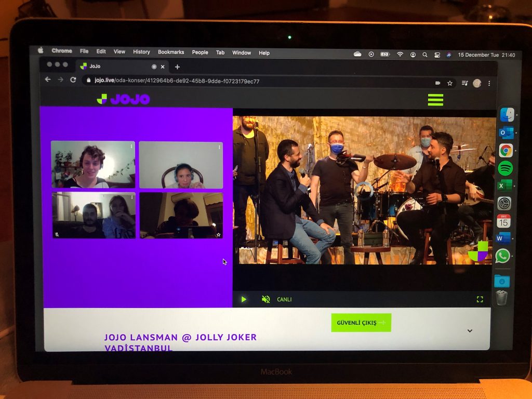This screenshot has height=399, width=532.
Task: Open a new browser tab
Action: point(177,67)
